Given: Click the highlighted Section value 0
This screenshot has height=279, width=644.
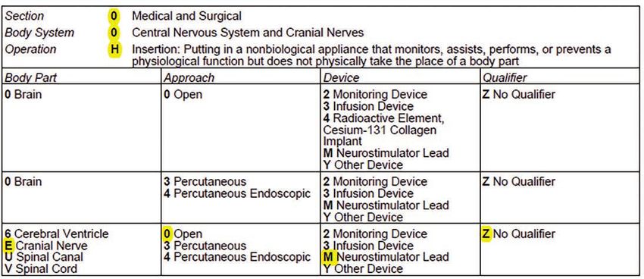Looking at the screenshot, I should pyautogui.click(x=114, y=16).
